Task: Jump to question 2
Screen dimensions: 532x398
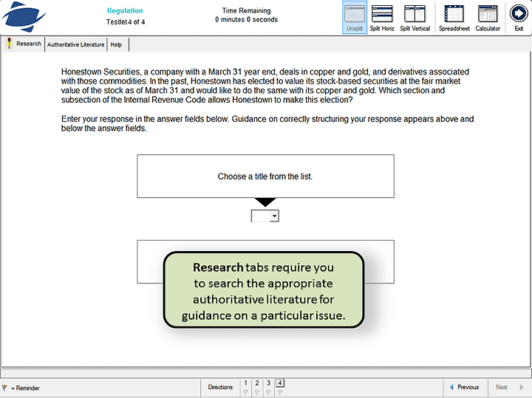Action: coord(257,383)
